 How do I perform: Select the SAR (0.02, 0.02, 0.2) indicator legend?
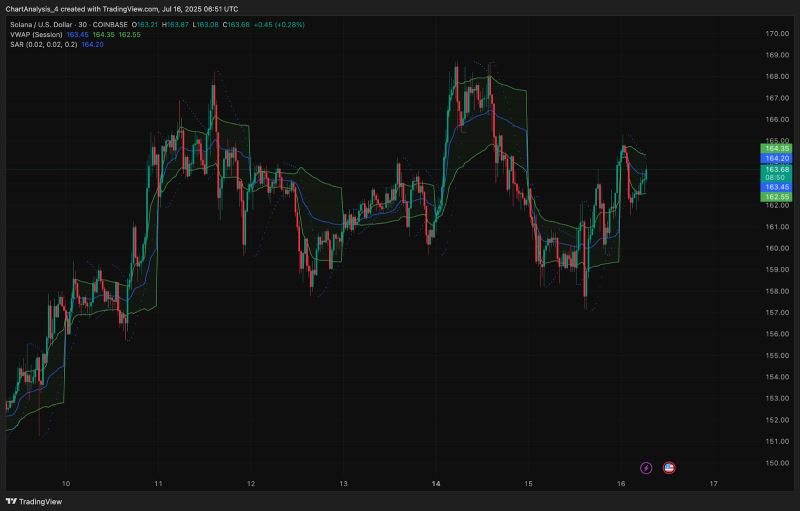pos(40,44)
